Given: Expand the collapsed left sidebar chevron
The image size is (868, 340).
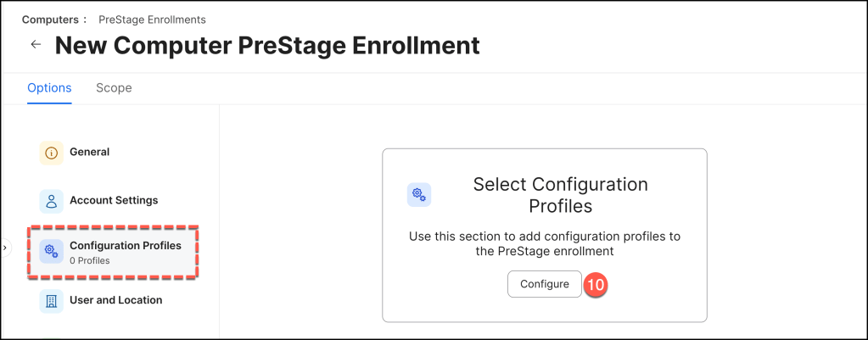Looking at the screenshot, I should click(5, 248).
